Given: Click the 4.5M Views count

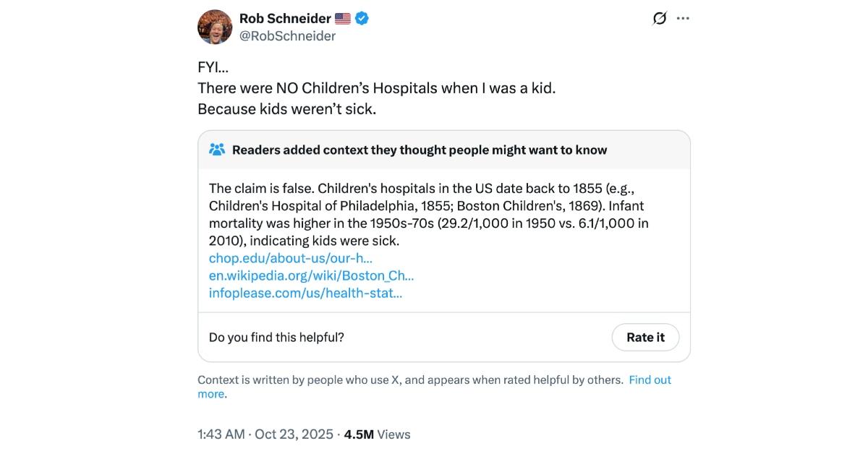Looking at the screenshot, I should tap(377, 434).
